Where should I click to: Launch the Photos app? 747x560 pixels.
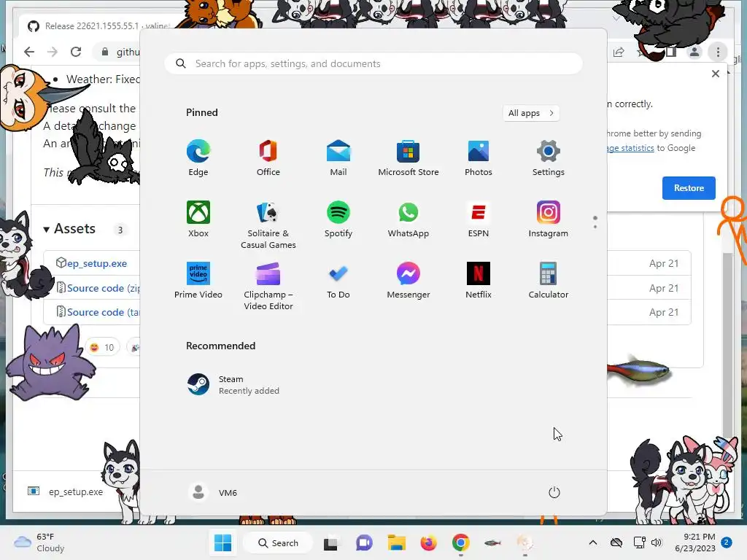tap(479, 158)
